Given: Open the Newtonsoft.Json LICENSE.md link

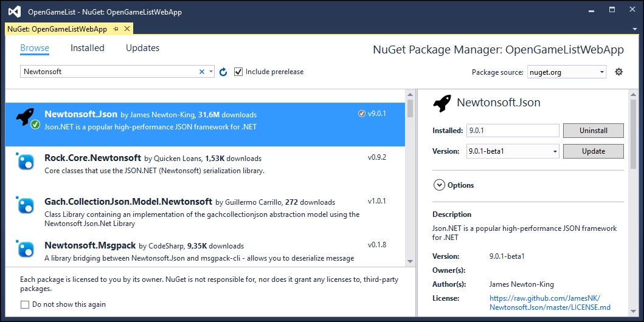Looking at the screenshot, I should [x=550, y=303].
